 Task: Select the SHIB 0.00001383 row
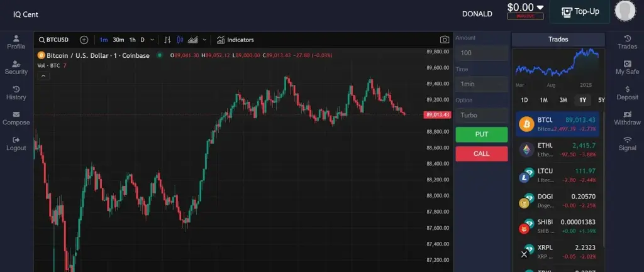[558, 226]
